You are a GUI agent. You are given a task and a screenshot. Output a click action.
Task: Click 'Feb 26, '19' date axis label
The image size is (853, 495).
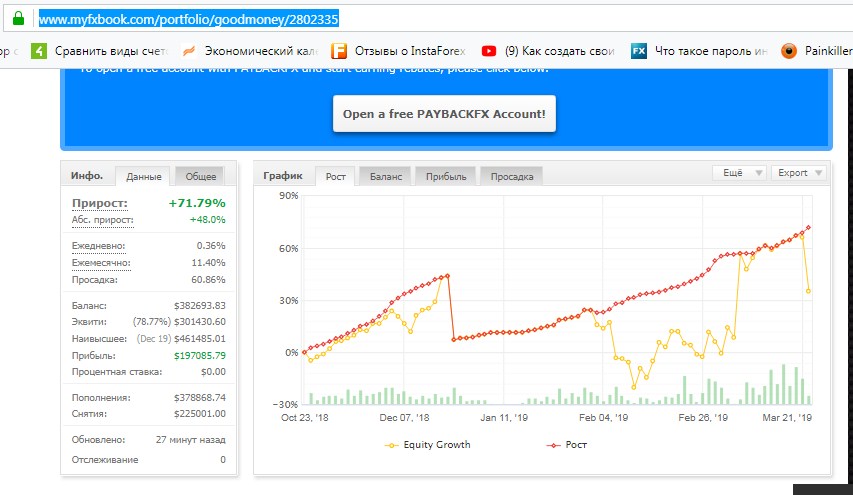point(703,418)
